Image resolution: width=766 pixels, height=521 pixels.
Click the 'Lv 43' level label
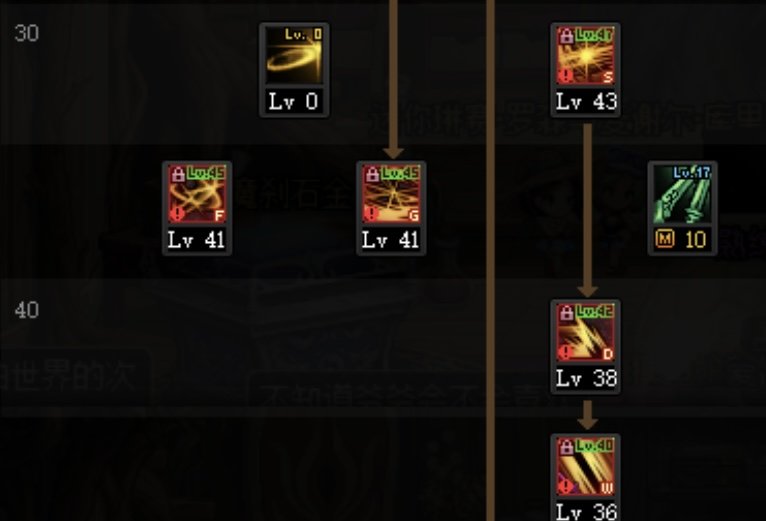[x=586, y=102]
